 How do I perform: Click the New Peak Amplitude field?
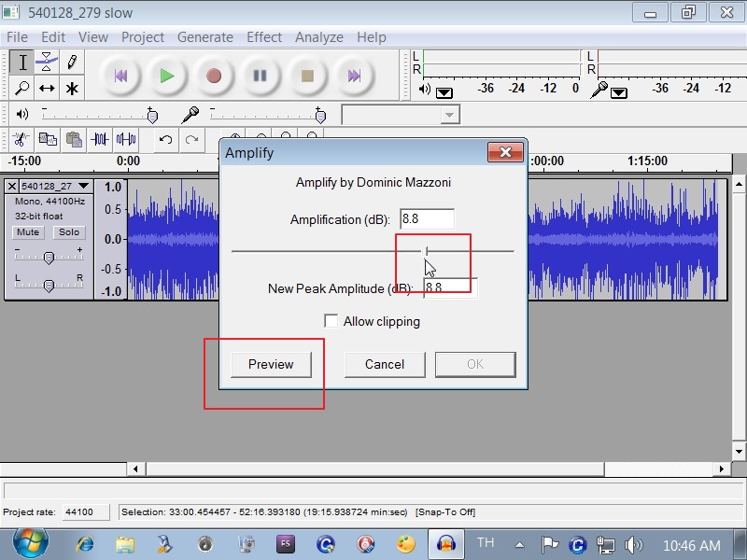click(x=450, y=287)
